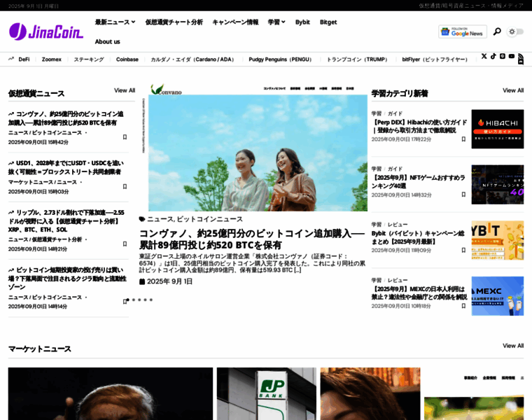Open the Instagram social icon
Viewport: 532px width, 420px height.
(503, 56)
